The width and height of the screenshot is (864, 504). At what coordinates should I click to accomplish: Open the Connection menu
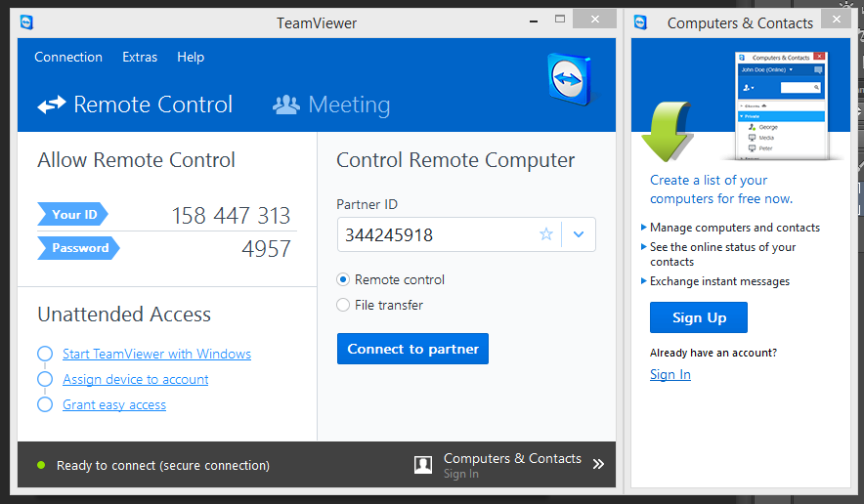point(68,57)
